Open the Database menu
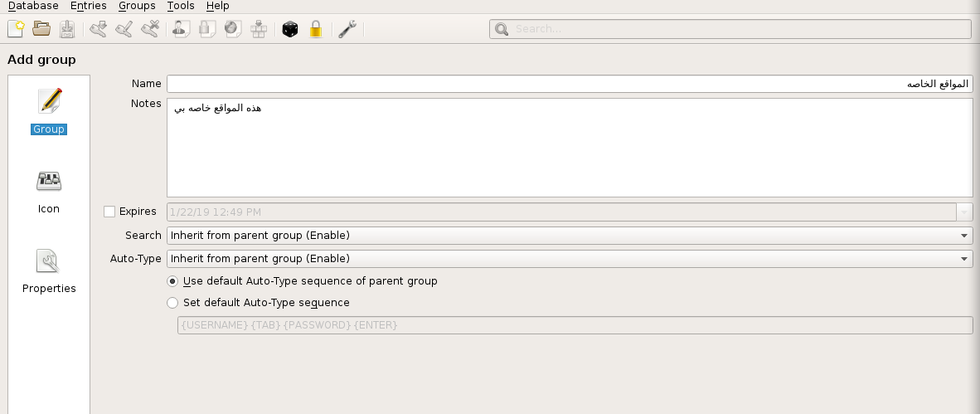980x414 pixels. click(x=33, y=6)
